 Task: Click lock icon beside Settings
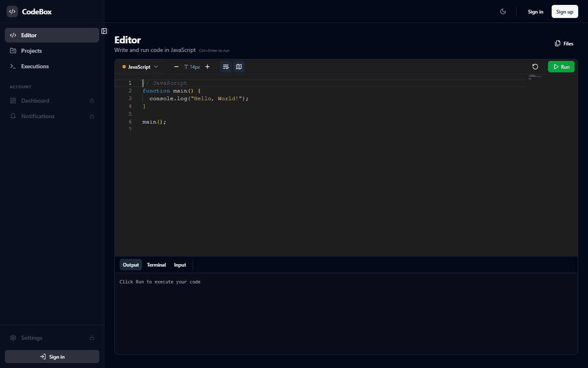92,338
